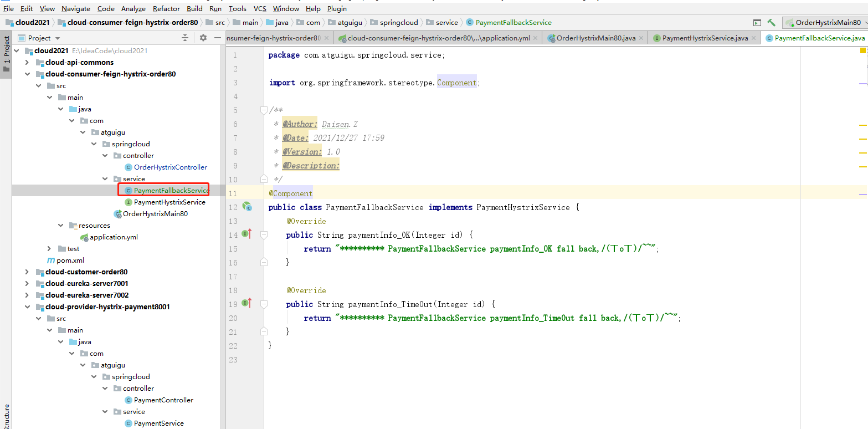Collapse cloud-consumer-feign-hystrix-order80 module
Viewport: 868px width, 429px height.
(27, 74)
